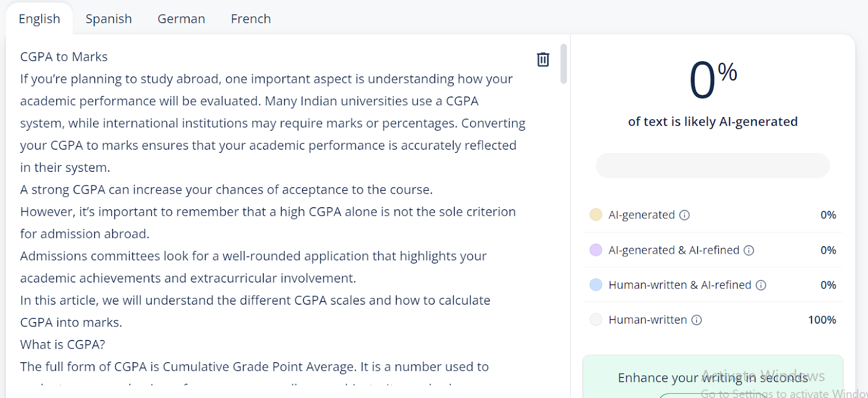868x398 pixels.
Task: Switch to the French tab
Action: (250, 18)
